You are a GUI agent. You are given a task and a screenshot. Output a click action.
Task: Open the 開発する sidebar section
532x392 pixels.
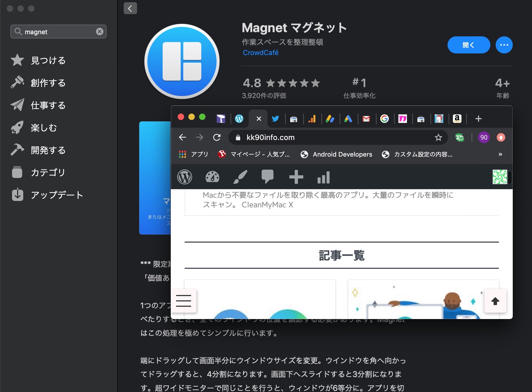[x=38, y=150]
